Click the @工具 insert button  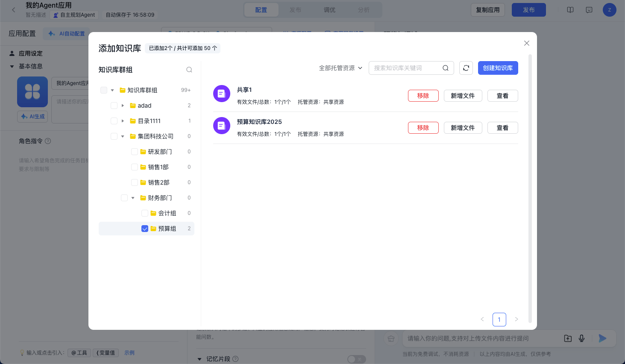point(79,352)
